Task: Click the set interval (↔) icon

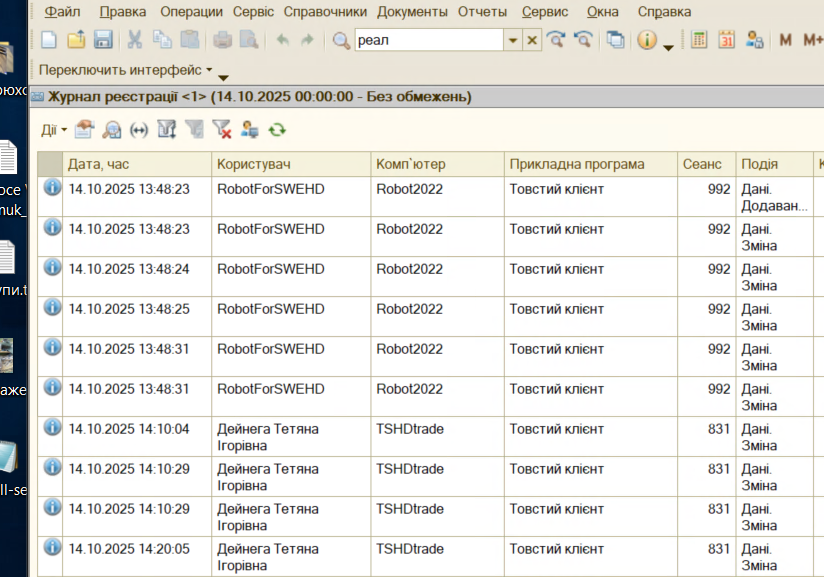Action: click(x=139, y=129)
